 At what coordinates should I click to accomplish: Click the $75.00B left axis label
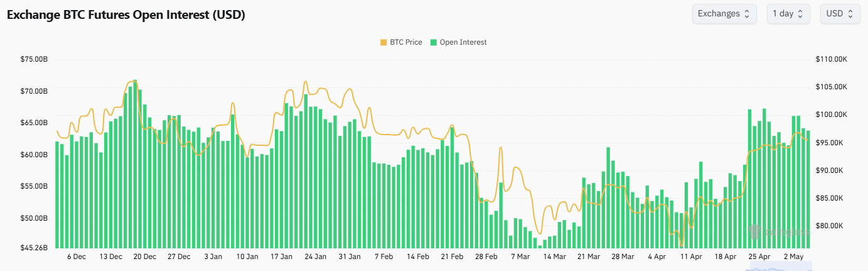34,59
